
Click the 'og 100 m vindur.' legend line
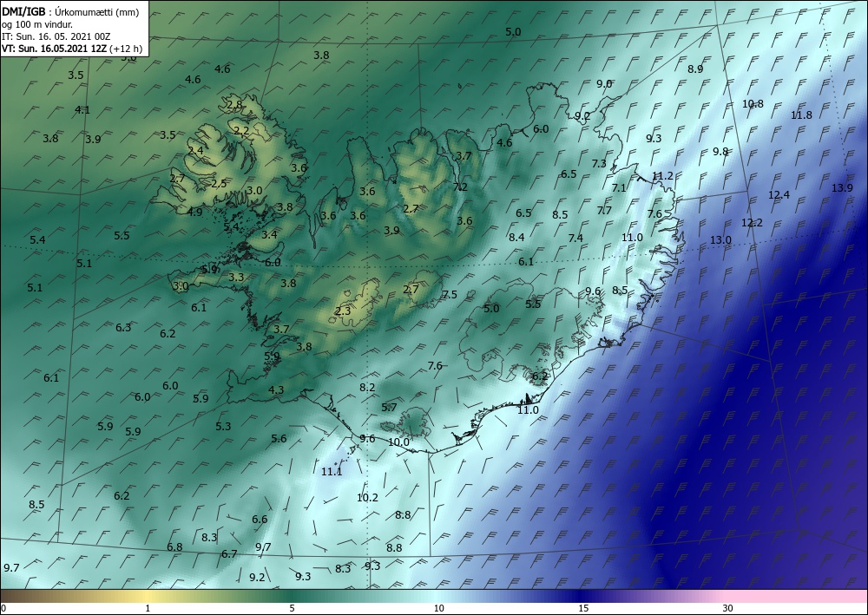click(37, 24)
